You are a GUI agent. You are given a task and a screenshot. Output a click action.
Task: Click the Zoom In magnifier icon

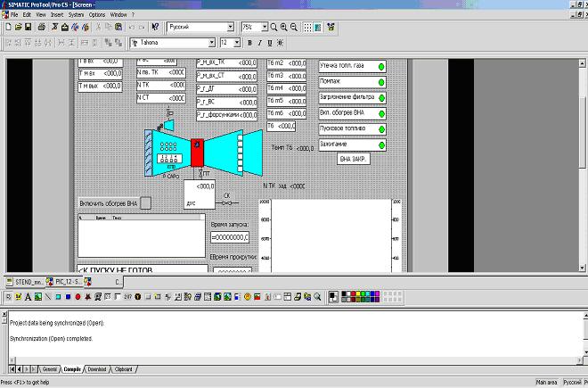pyautogui.click(x=284, y=28)
